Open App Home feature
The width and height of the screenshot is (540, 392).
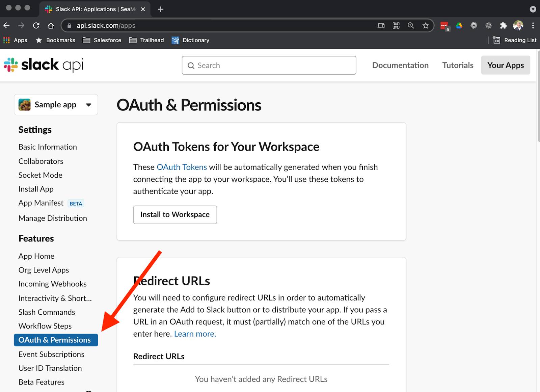pyautogui.click(x=36, y=256)
